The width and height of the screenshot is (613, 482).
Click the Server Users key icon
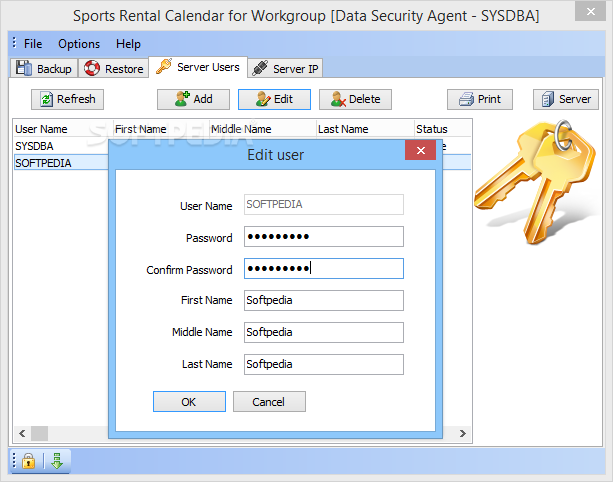[x=164, y=66]
